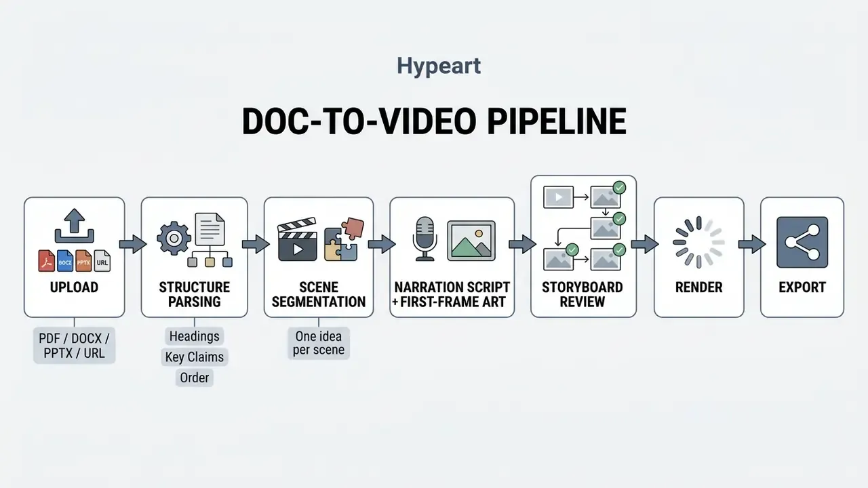Select the URL file icon
Viewport: 868px width, 488px height.
102,260
